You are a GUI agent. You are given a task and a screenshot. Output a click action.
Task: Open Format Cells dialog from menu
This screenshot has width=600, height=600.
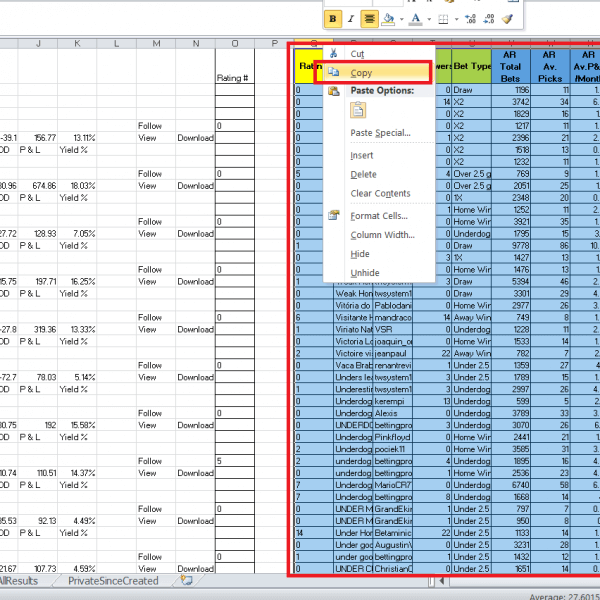point(379,216)
